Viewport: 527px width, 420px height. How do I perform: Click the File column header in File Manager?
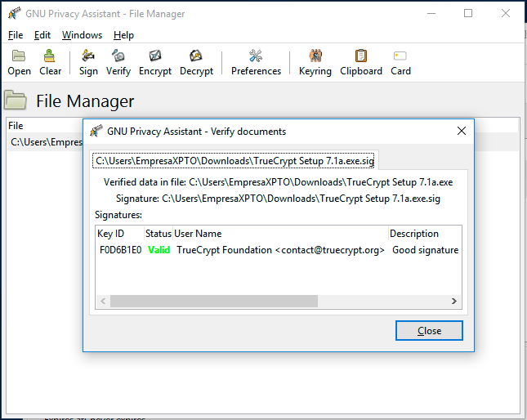click(16, 126)
